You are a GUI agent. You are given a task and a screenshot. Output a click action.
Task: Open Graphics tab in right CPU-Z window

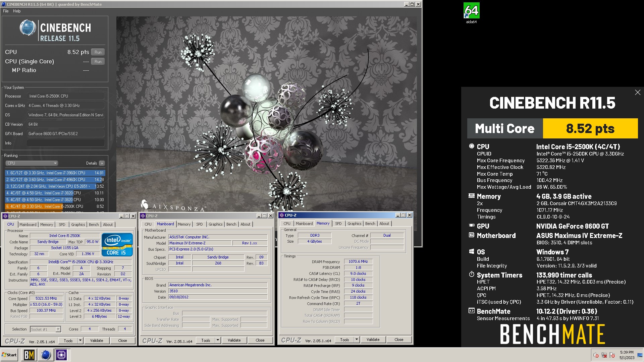[355, 224]
